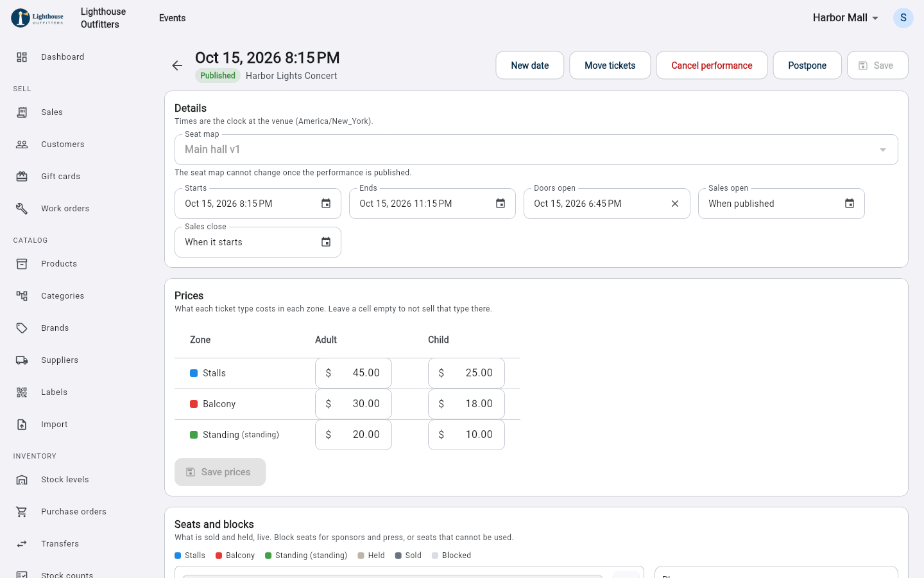Expand the Seat map dropdown

click(536, 150)
